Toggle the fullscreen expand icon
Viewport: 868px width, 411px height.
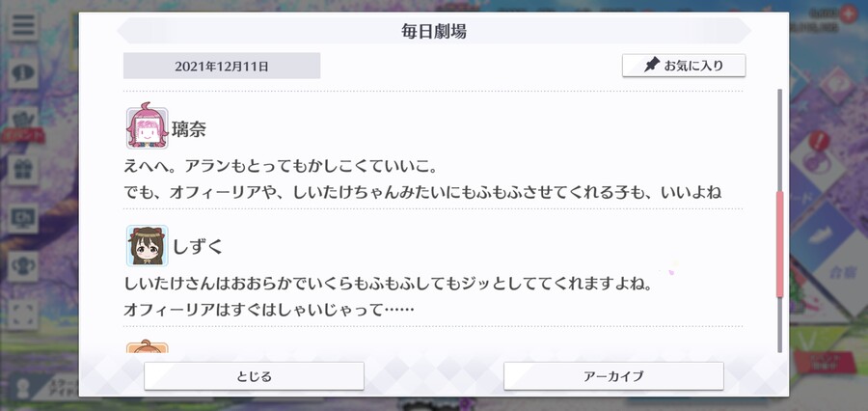pyautogui.click(x=23, y=315)
